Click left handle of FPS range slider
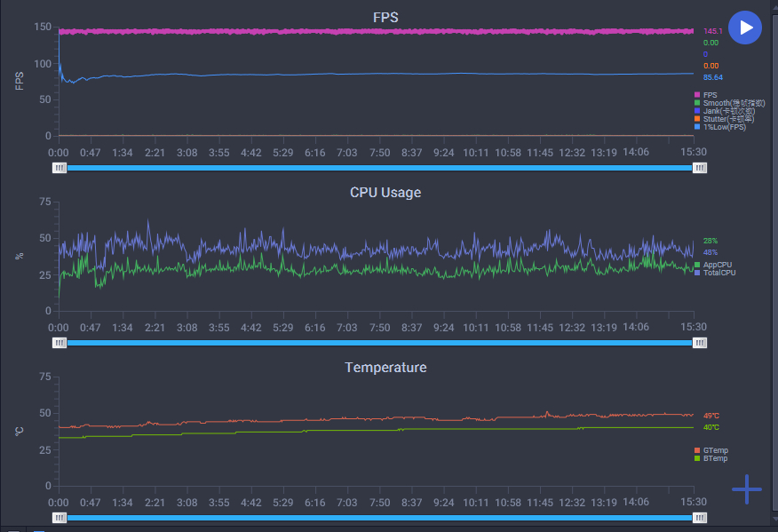 [60, 168]
